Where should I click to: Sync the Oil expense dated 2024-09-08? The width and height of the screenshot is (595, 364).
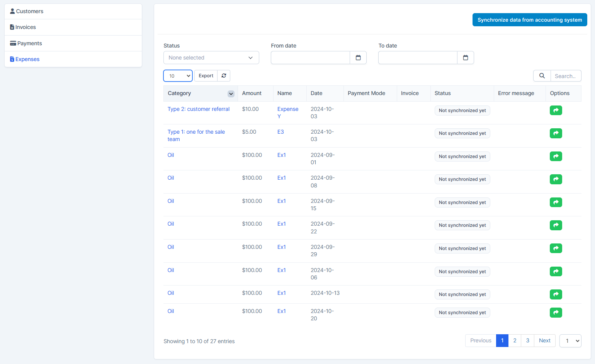click(556, 179)
